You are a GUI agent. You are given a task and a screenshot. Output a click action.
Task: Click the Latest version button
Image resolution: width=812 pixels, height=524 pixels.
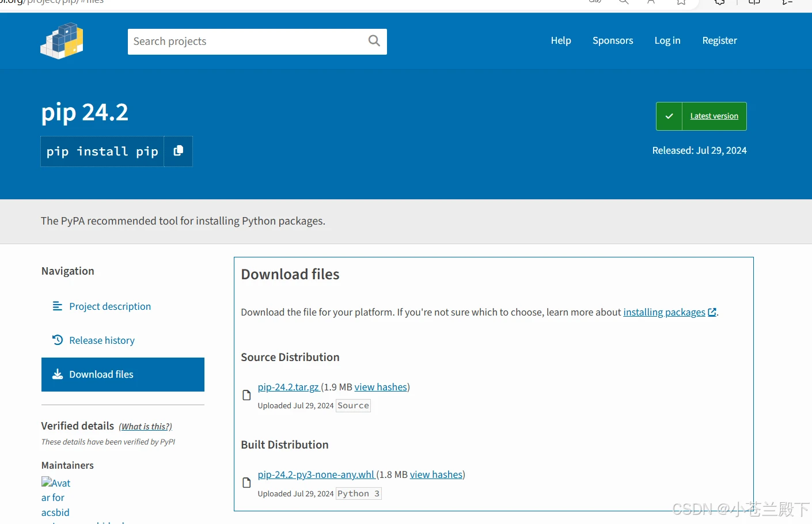[x=714, y=116]
